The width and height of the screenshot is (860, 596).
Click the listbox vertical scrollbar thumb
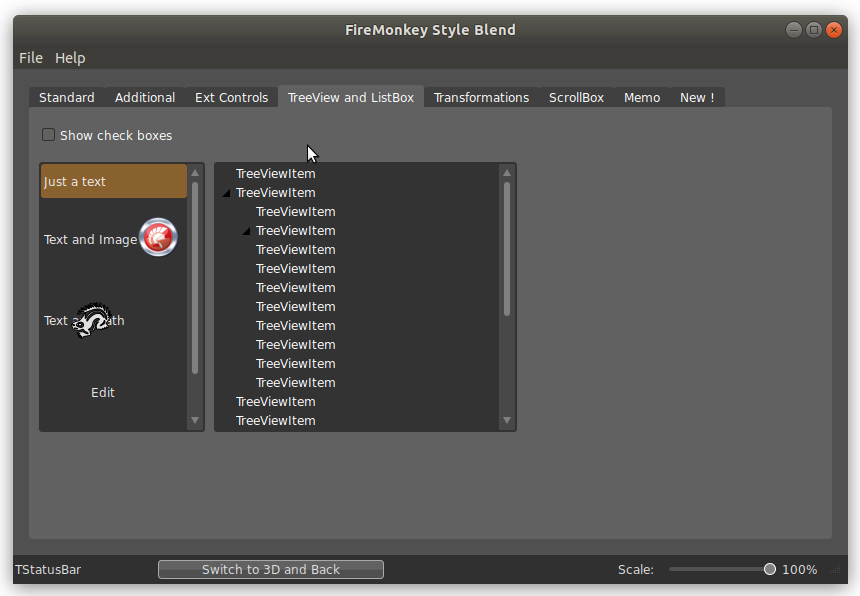[195, 278]
